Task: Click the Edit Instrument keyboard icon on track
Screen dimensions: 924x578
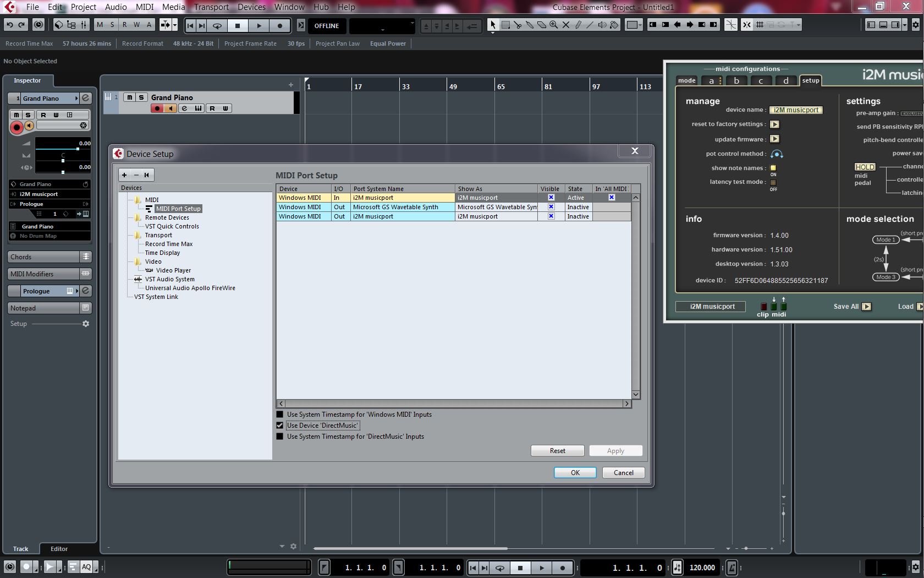Action: pyautogui.click(x=198, y=108)
